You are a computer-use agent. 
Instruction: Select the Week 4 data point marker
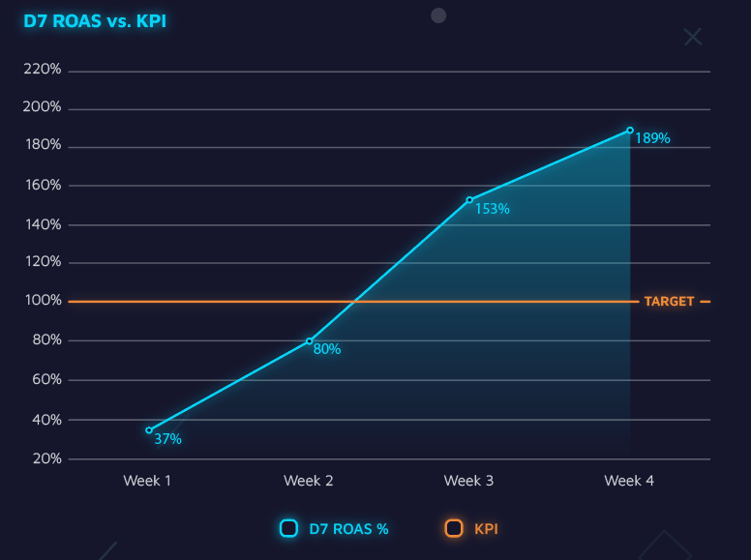click(x=630, y=130)
